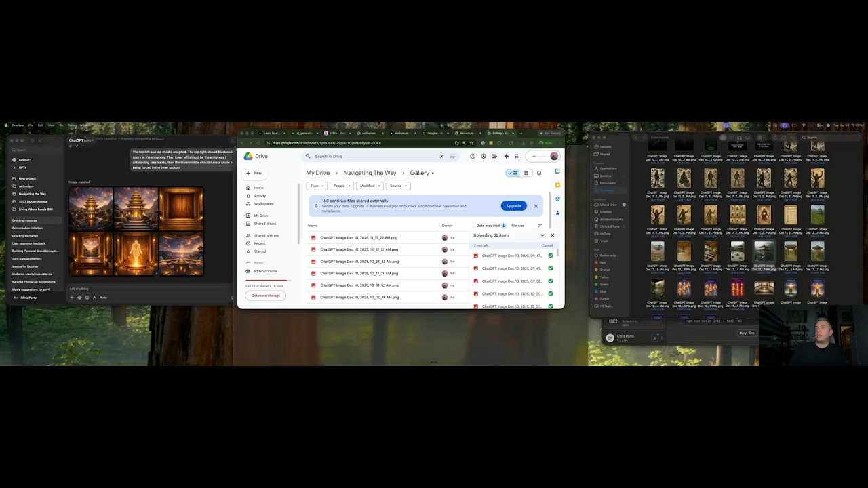Open the People filter dropdown
The height and width of the screenshot is (488, 868).
[342, 186]
